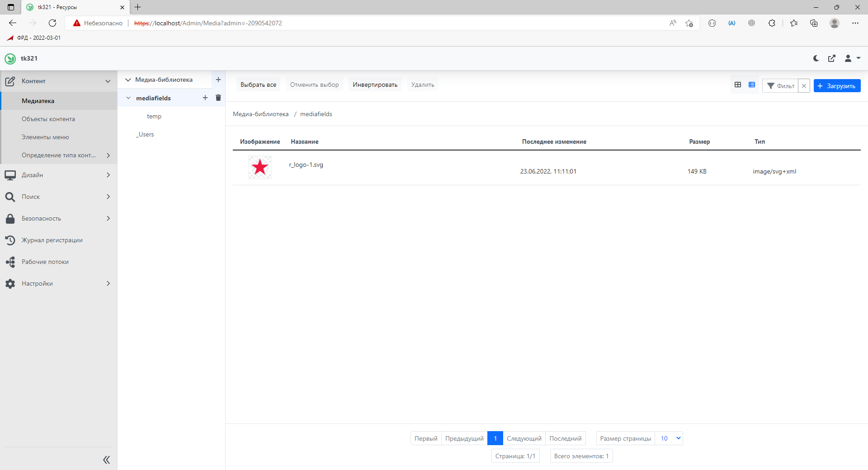Viewport: 868px width, 470px height.
Task: Click the user profile icon in the header
Action: click(849, 58)
